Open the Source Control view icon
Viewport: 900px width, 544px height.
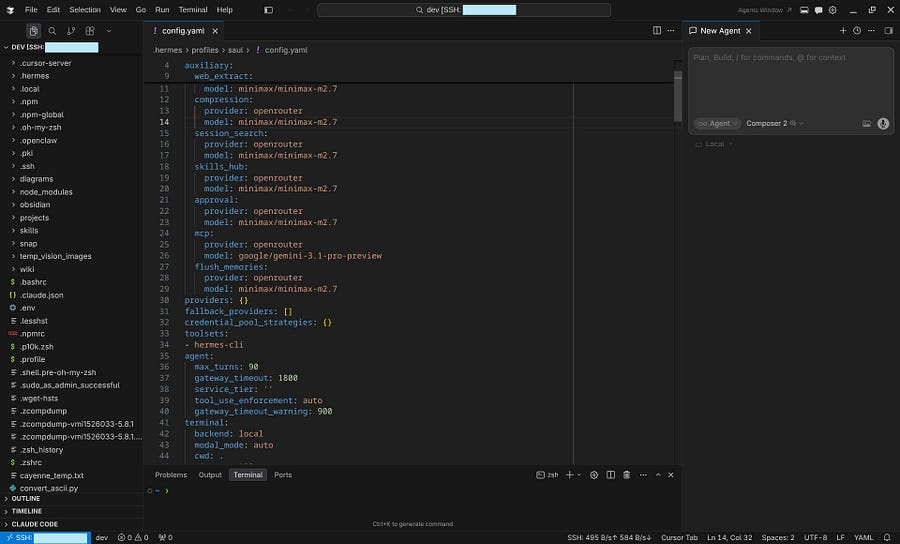coord(71,31)
